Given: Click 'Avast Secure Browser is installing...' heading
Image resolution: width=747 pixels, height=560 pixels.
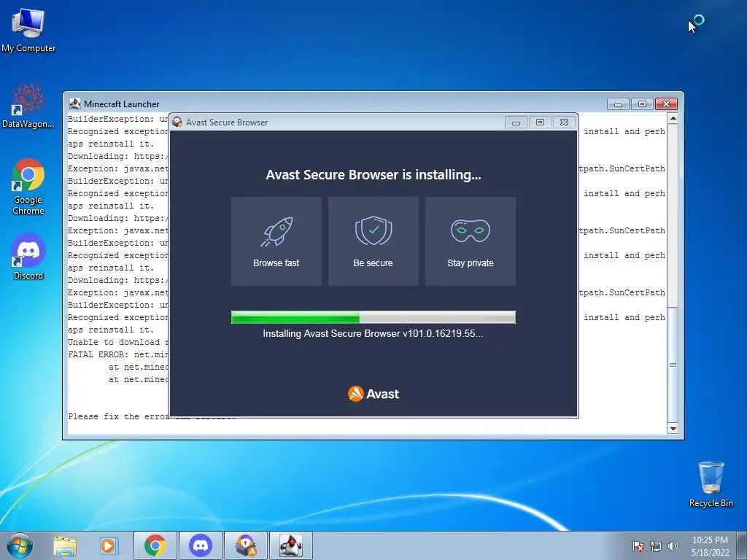Looking at the screenshot, I should pyautogui.click(x=373, y=175).
